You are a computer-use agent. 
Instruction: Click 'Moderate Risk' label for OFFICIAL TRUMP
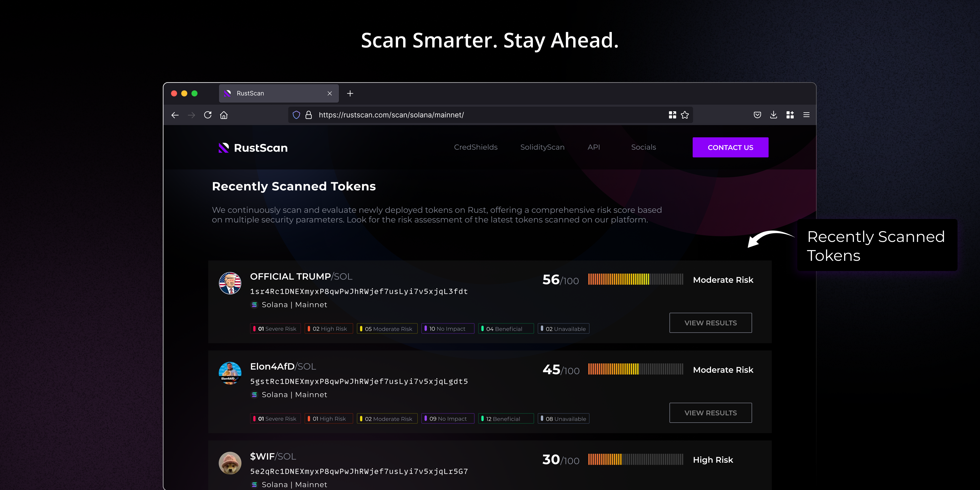(723, 280)
